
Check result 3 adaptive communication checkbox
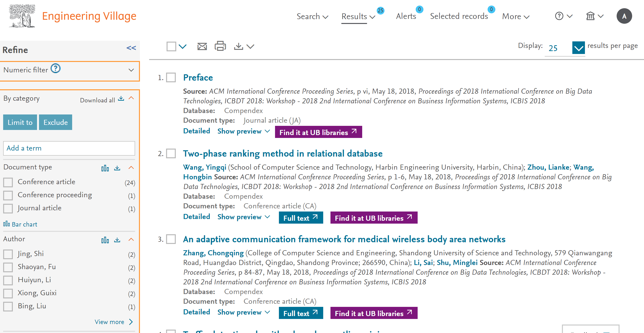pos(171,239)
